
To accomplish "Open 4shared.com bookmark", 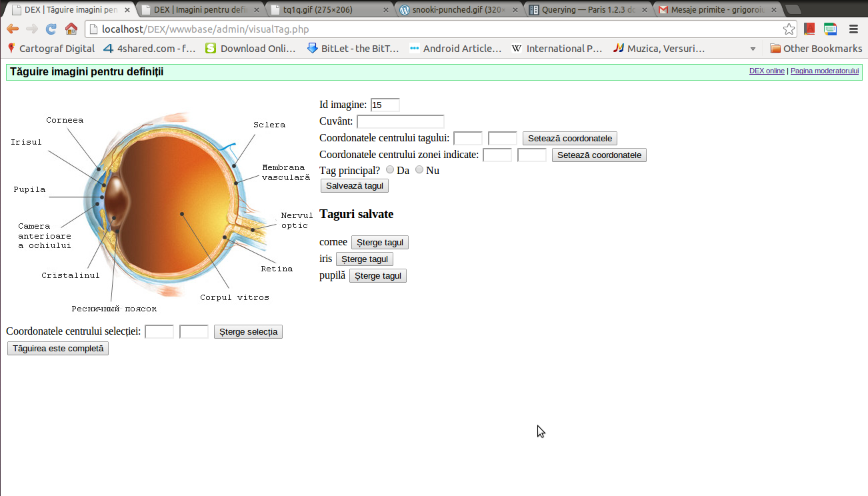I will (149, 48).
